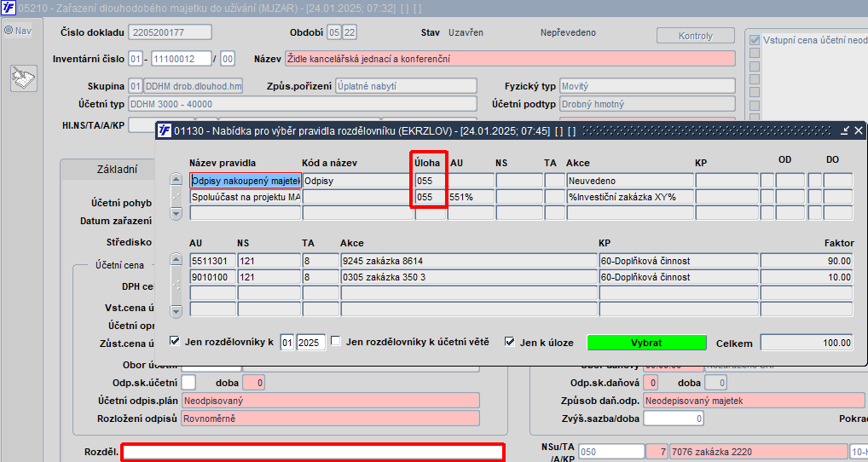This screenshot has height=462, width=868.
Task: Toggle the Nav radio button
Action: click(x=9, y=31)
